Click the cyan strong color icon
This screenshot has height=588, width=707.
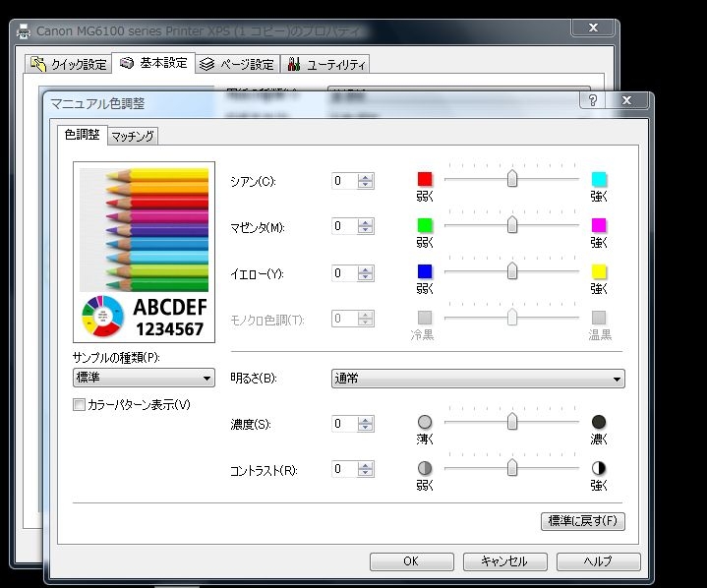[x=599, y=179]
